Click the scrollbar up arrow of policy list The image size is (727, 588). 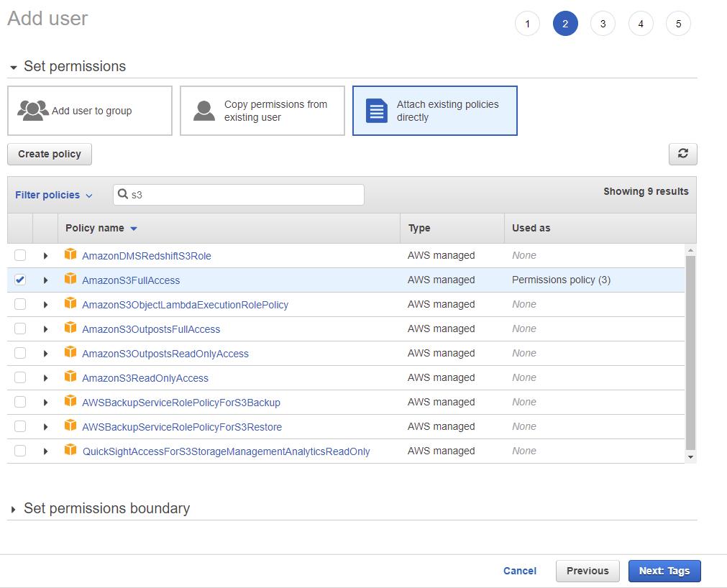(x=690, y=250)
